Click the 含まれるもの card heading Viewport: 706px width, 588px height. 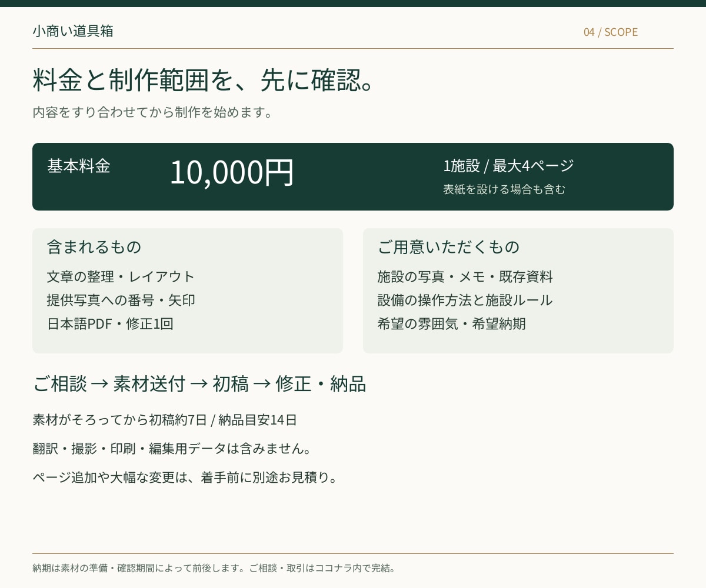[94, 247]
